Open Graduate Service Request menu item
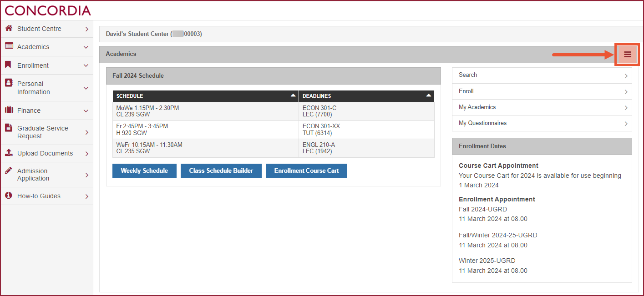The image size is (644, 296). [47, 132]
